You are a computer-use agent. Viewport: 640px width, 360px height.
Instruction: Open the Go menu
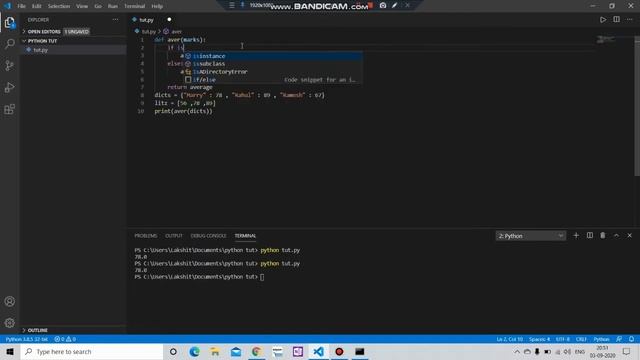point(98,6)
